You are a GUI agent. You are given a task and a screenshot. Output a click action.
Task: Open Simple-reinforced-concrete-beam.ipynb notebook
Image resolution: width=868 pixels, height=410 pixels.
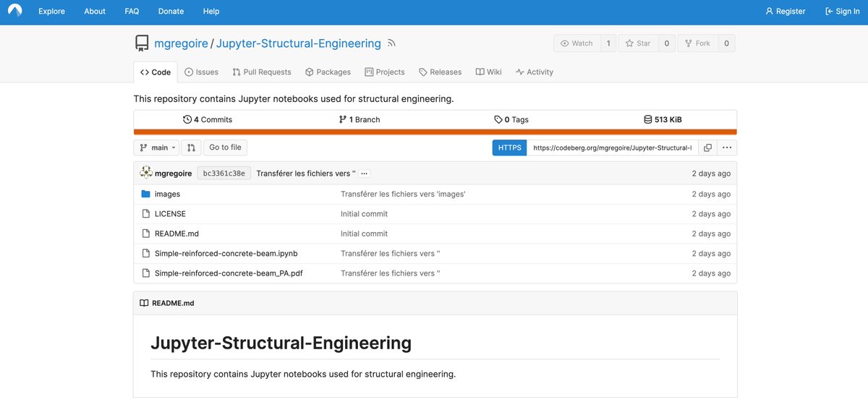click(x=226, y=254)
